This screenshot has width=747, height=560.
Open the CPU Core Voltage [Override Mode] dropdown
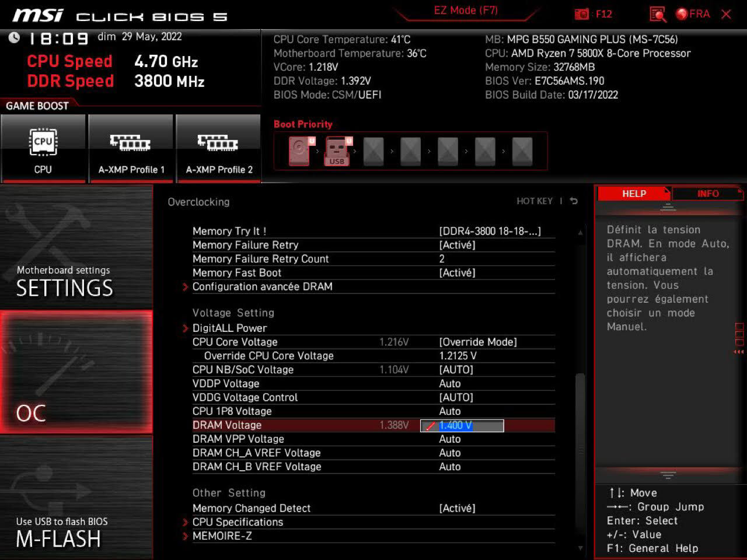(478, 342)
